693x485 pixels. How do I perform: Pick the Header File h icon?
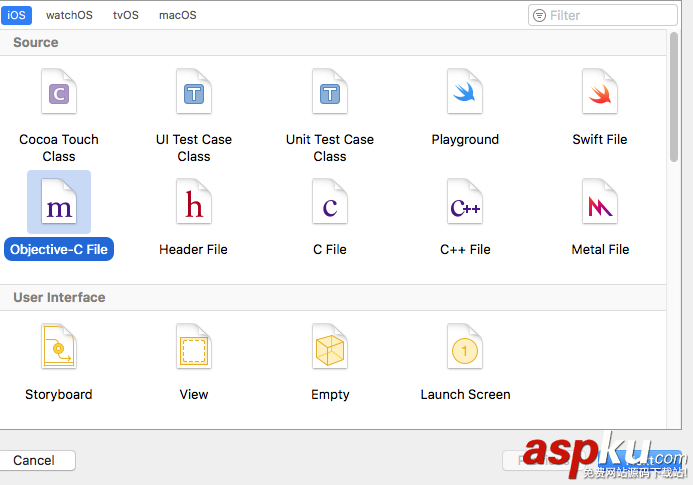[194, 202]
